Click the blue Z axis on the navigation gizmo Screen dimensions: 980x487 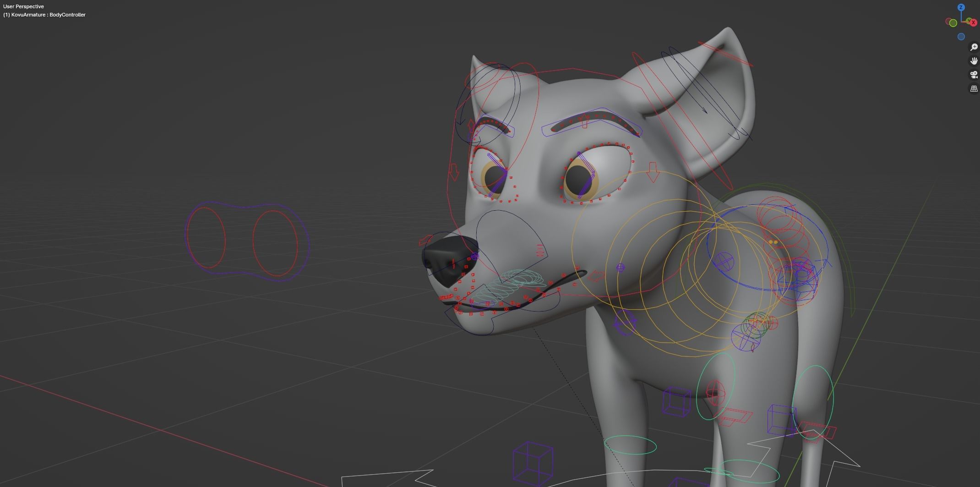coord(961,7)
